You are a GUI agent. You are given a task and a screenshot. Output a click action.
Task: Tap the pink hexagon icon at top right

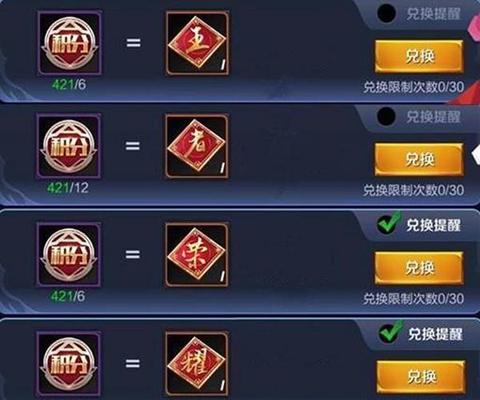(x=474, y=28)
